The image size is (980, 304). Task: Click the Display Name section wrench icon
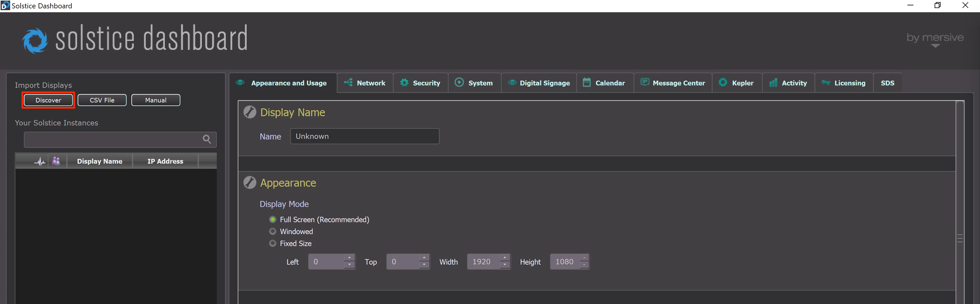click(250, 112)
